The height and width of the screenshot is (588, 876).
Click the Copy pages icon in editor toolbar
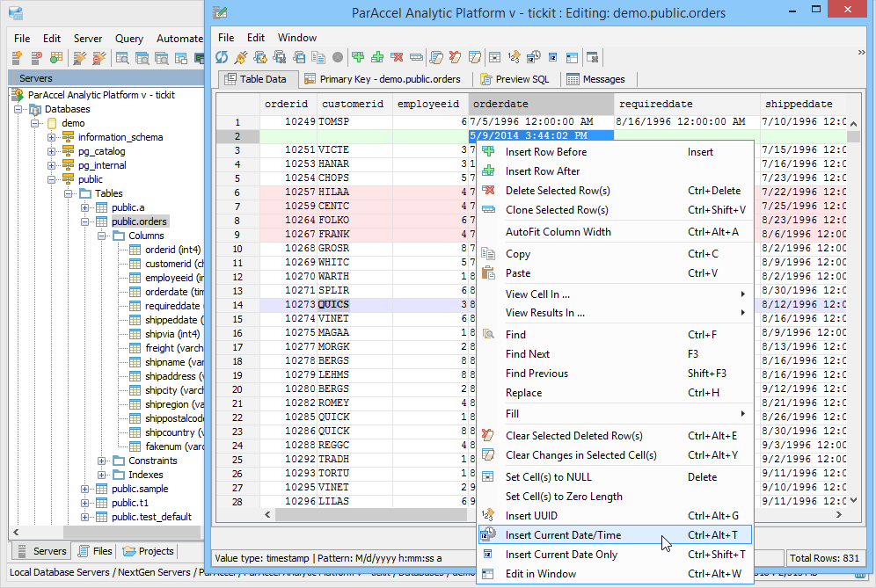318,57
